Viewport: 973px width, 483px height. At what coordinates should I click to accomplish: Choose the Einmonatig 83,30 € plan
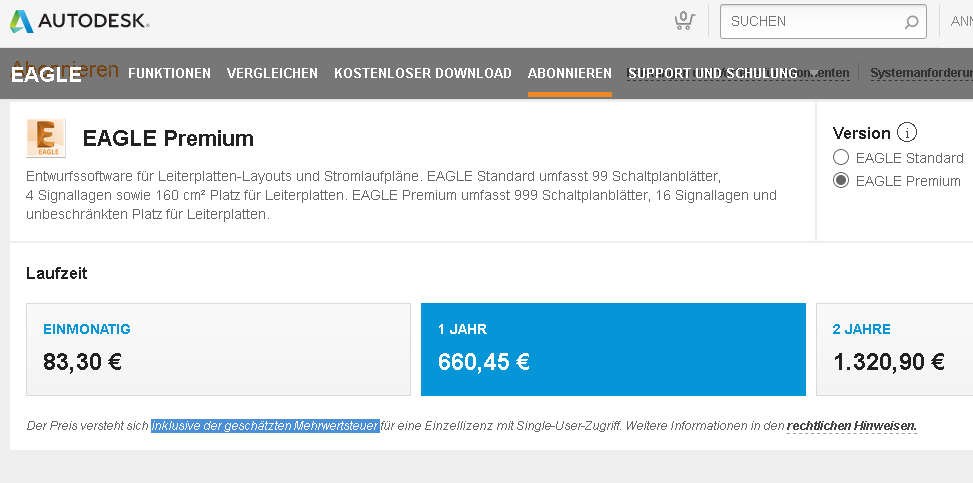click(x=218, y=350)
